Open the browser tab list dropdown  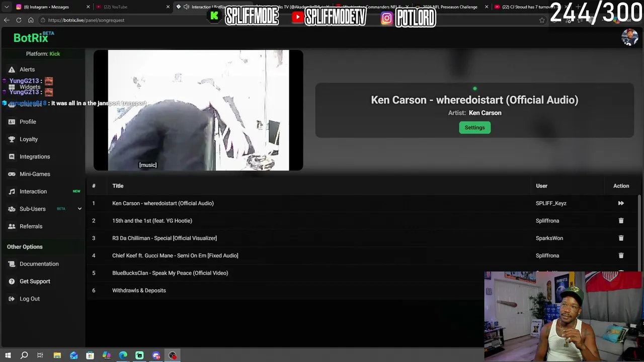(x=7, y=7)
